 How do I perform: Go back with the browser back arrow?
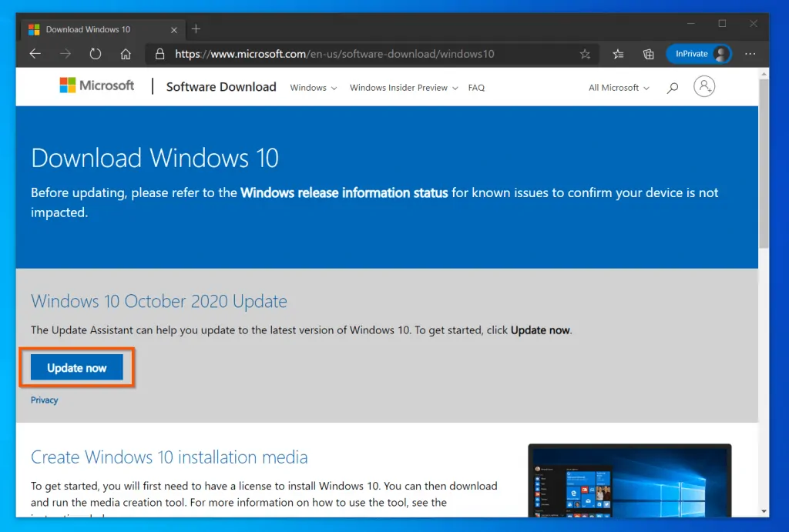[35, 54]
